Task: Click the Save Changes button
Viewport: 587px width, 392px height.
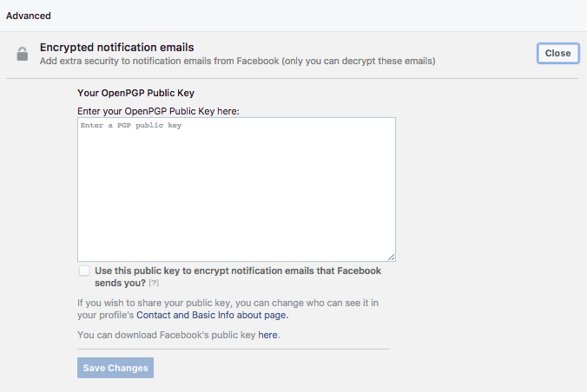Action: coord(115,368)
